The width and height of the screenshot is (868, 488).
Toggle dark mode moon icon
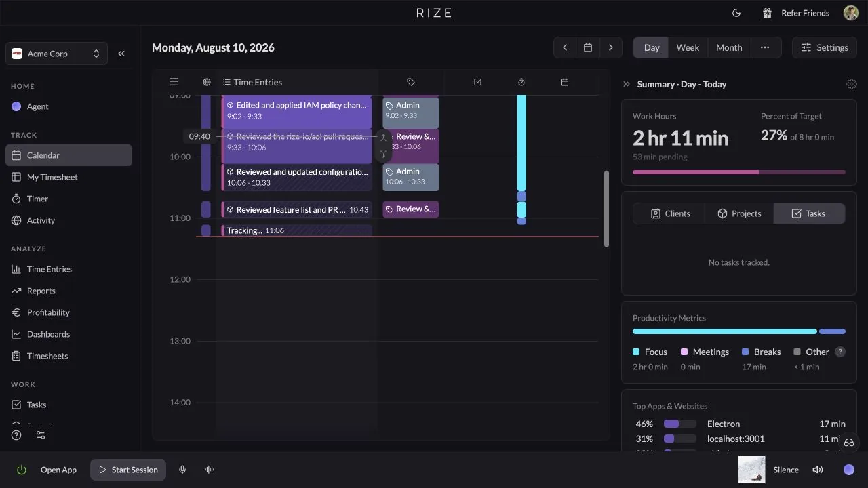tap(736, 13)
